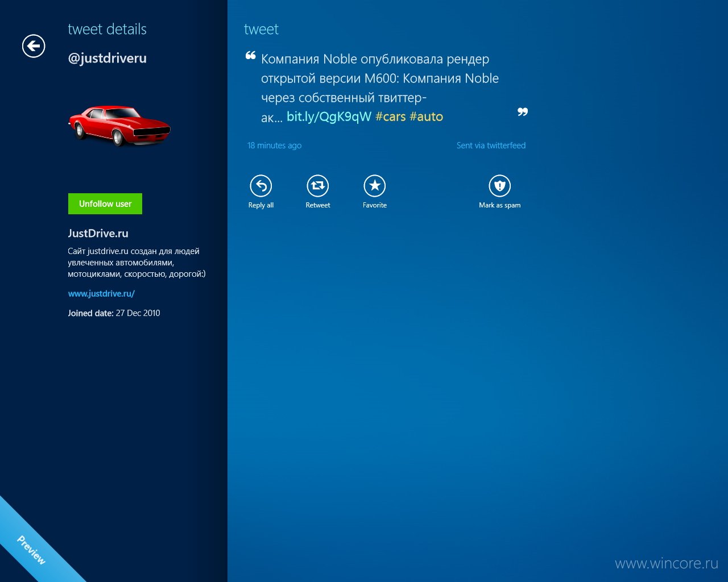Click the Russian tweet message text
728x582 pixels.
[380, 88]
